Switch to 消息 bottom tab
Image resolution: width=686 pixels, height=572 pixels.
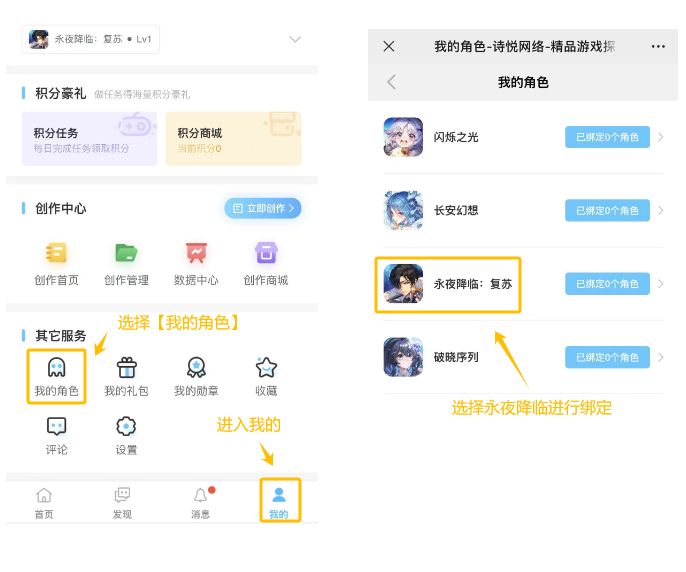(x=201, y=502)
